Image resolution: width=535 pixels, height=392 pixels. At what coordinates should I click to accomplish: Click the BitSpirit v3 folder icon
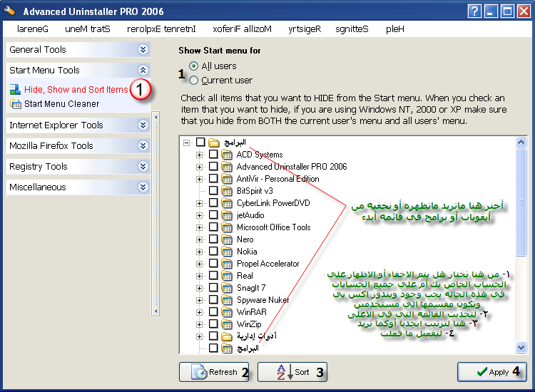point(226,191)
